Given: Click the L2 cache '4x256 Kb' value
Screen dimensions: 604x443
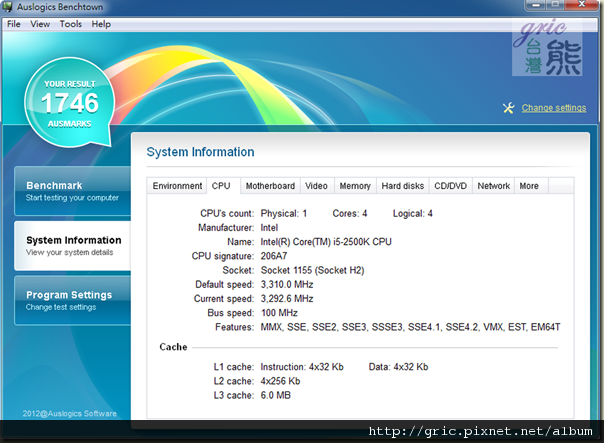Looking at the screenshot, I should click(x=280, y=381).
